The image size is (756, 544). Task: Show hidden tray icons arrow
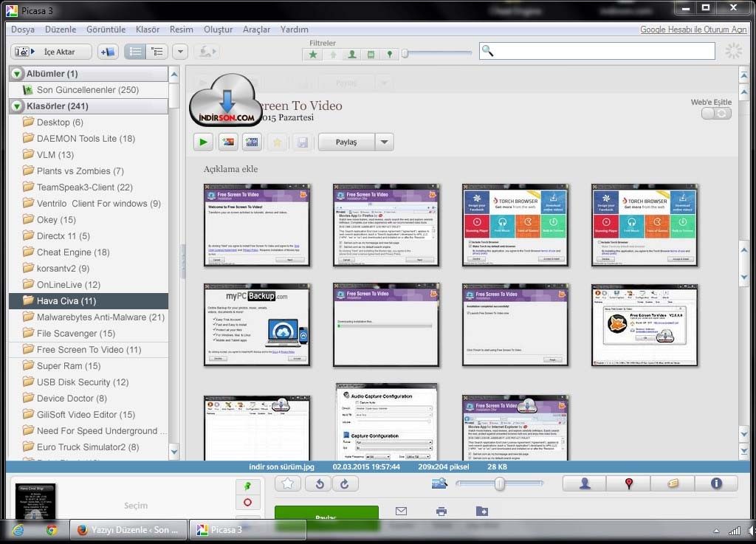click(716, 531)
